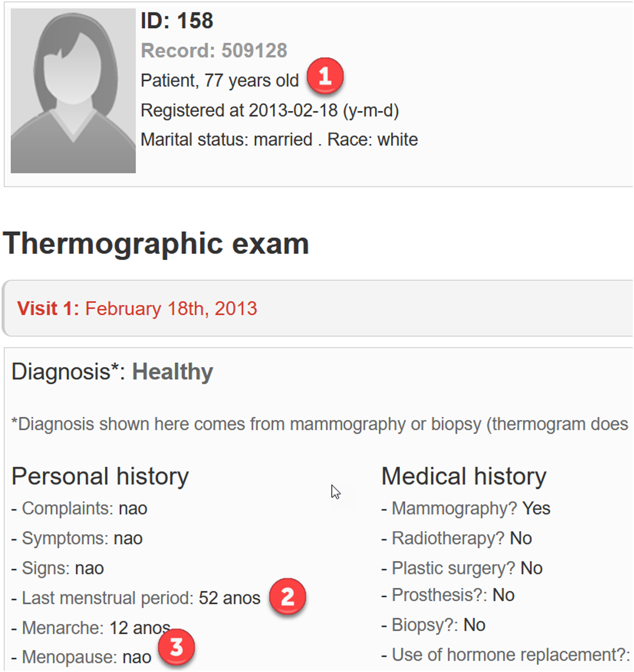Click the Last menstrual period entry
The height and width of the screenshot is (672, 634).
(136, 598)
